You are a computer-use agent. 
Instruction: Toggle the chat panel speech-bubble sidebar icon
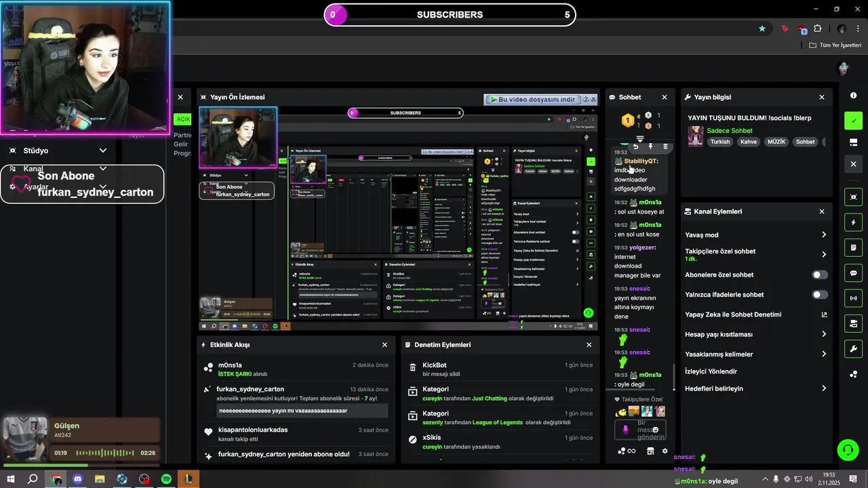(853, 273)
